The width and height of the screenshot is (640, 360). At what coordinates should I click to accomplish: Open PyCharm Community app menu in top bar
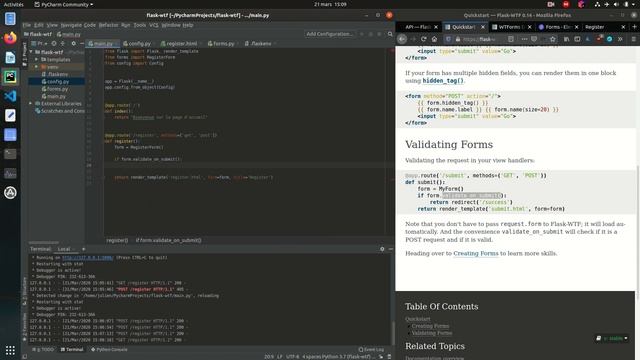64,4
